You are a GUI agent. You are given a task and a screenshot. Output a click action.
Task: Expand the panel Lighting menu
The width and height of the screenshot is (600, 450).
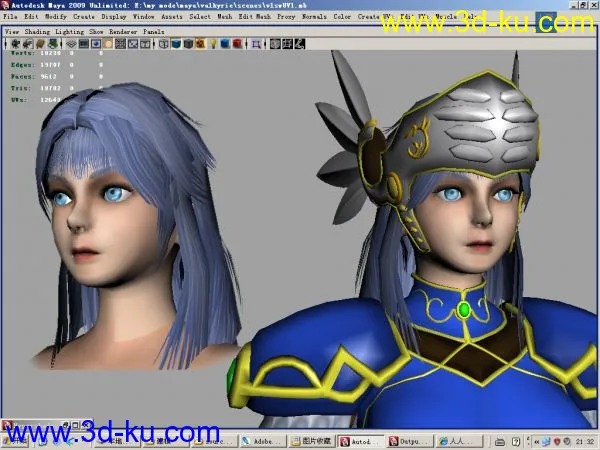[69, 32]
